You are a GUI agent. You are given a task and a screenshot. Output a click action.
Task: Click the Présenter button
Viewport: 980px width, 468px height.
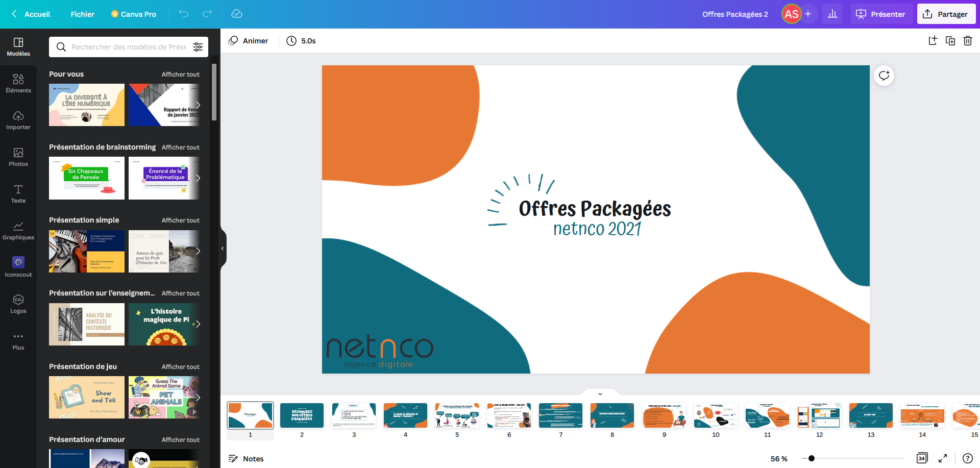[880, 14]
